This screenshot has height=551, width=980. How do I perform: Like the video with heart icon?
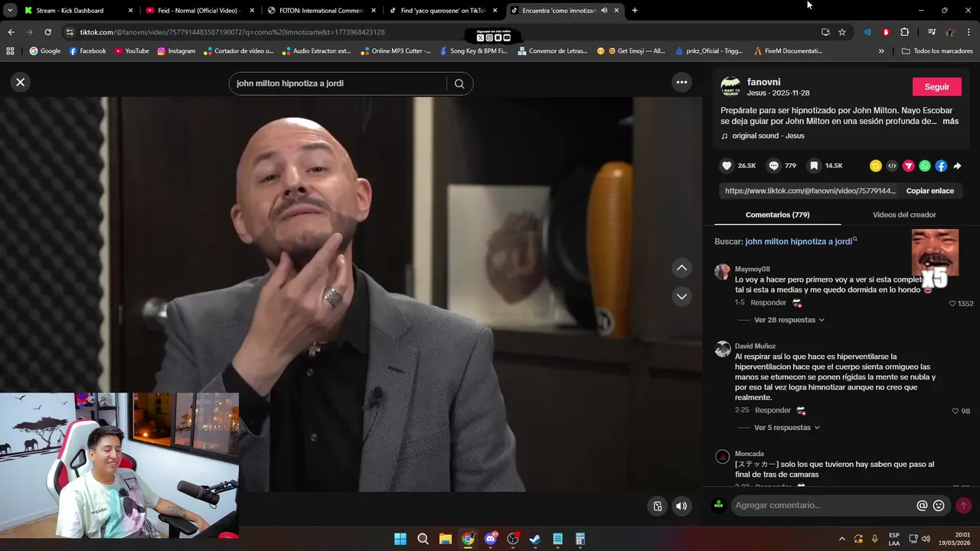[727, 165]
